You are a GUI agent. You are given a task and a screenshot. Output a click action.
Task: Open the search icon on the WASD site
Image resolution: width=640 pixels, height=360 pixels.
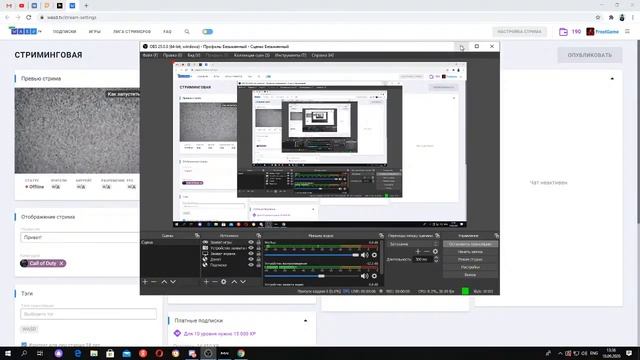[x=187, y=31]
